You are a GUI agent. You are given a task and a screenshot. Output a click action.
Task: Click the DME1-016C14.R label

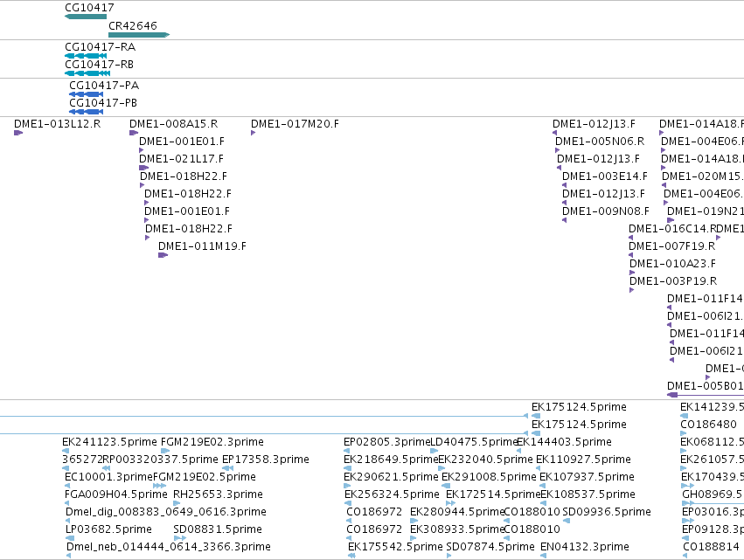coord(672,229)
